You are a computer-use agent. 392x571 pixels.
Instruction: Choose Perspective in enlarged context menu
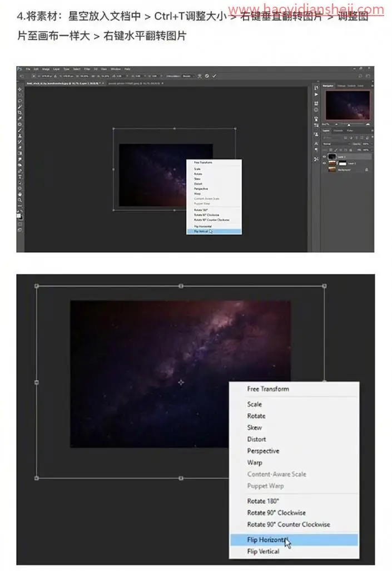294,451
